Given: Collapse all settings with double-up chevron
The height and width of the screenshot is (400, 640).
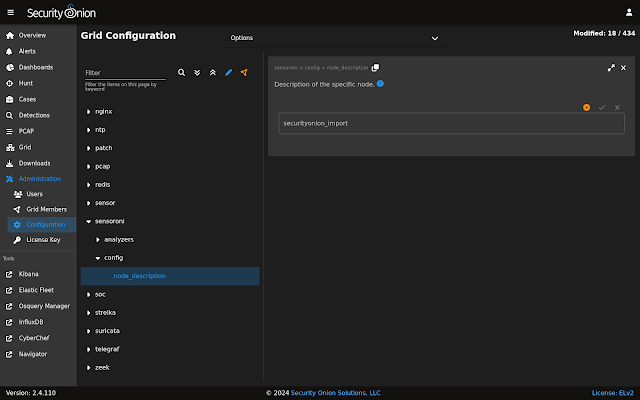Looking at the screenshot, I should pos(213,73).
